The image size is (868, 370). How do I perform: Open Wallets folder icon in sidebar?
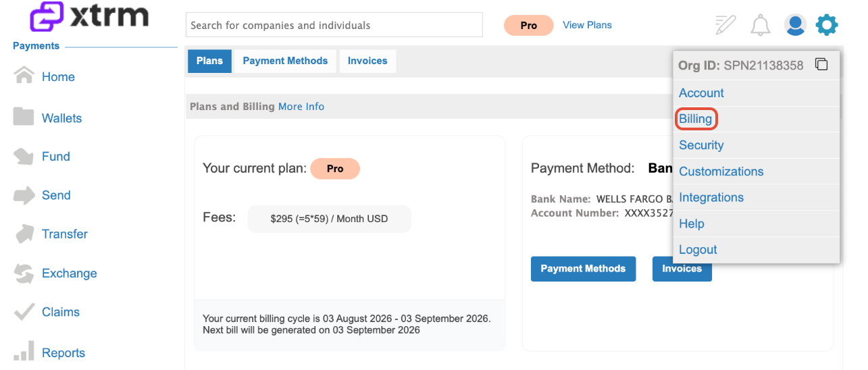(x=24, y=117)
